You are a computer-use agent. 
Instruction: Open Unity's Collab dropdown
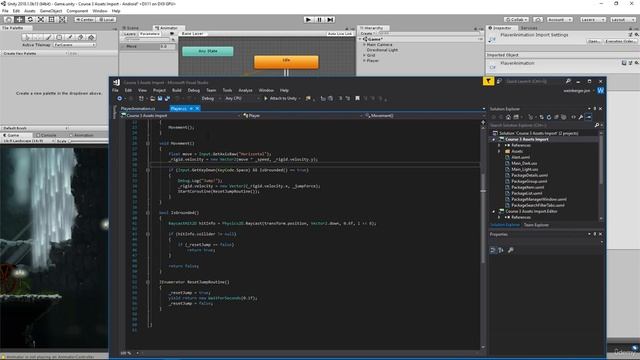(516, 19)
